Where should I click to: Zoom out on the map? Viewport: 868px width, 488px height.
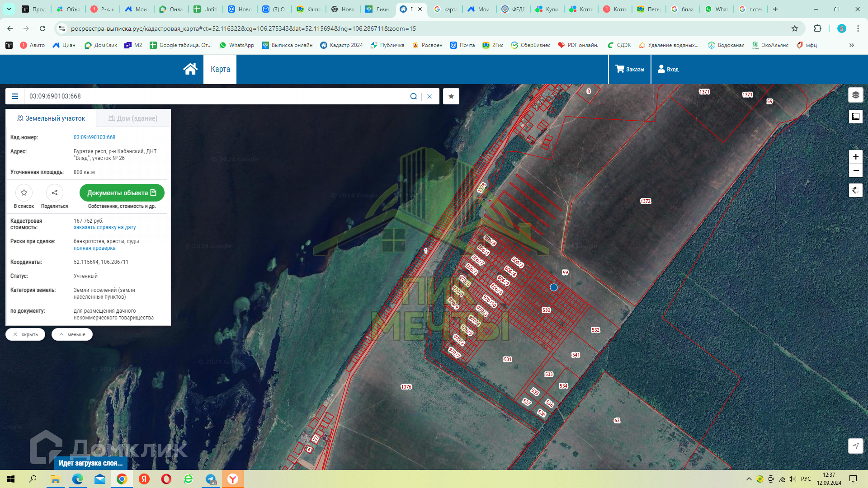855,170
